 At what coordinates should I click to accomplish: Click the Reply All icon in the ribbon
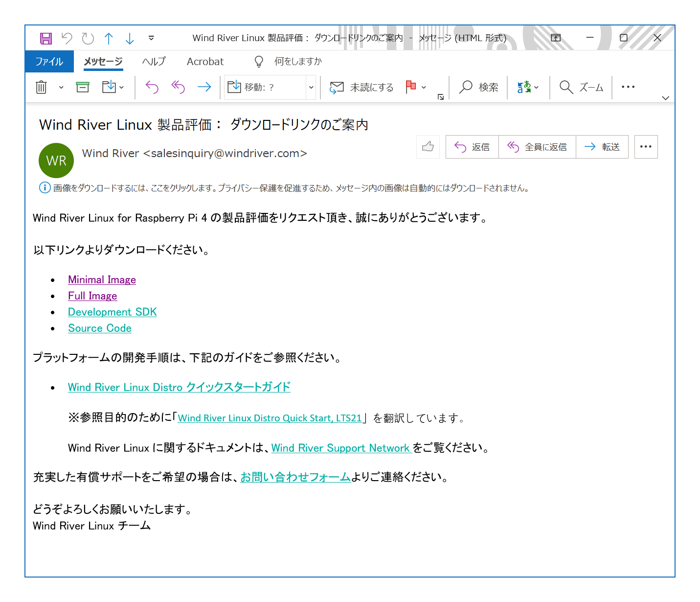[x=178, y=87]
